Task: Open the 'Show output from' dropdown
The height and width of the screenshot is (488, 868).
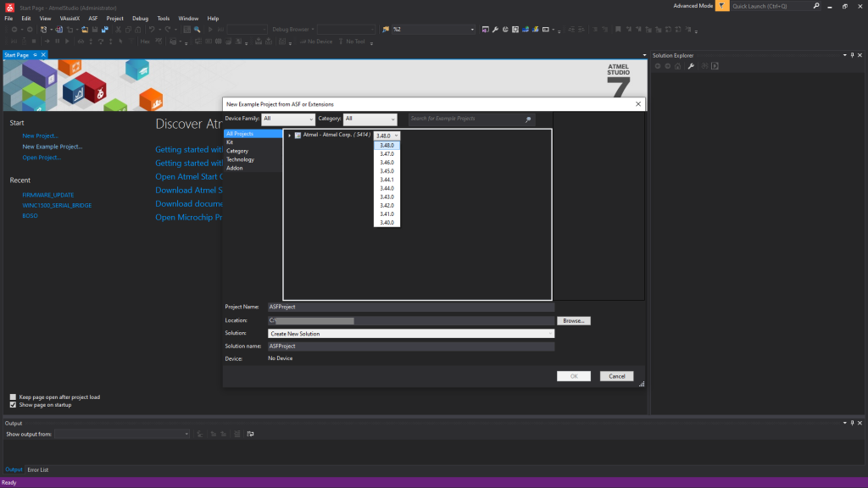Action: pos(122,435)
